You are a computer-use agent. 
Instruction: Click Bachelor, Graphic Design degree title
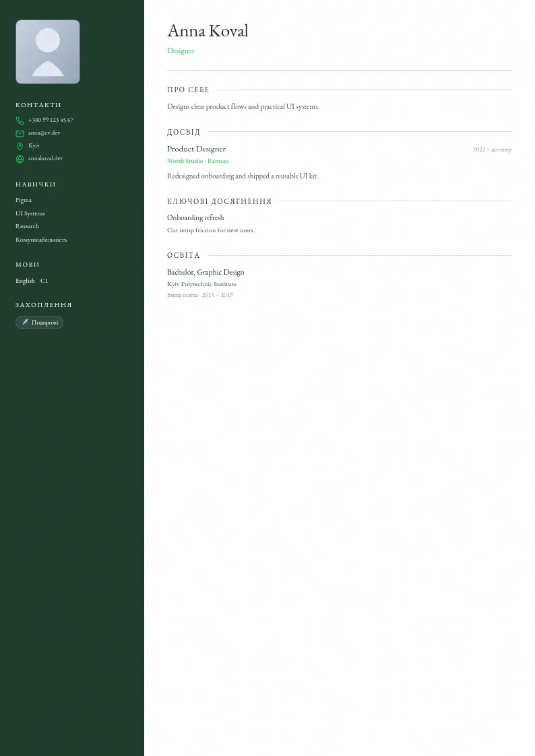click(x=206, y=272)
